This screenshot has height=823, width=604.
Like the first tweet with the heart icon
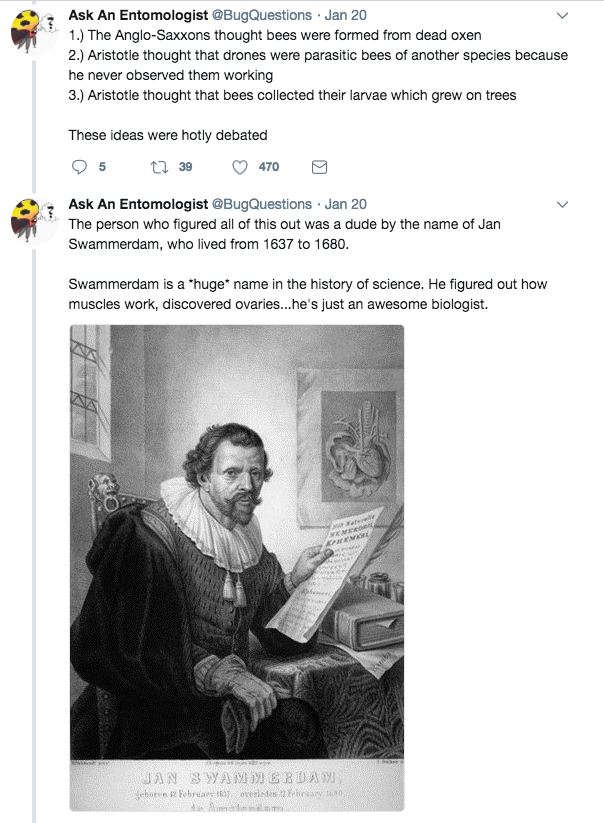point(240,167)
